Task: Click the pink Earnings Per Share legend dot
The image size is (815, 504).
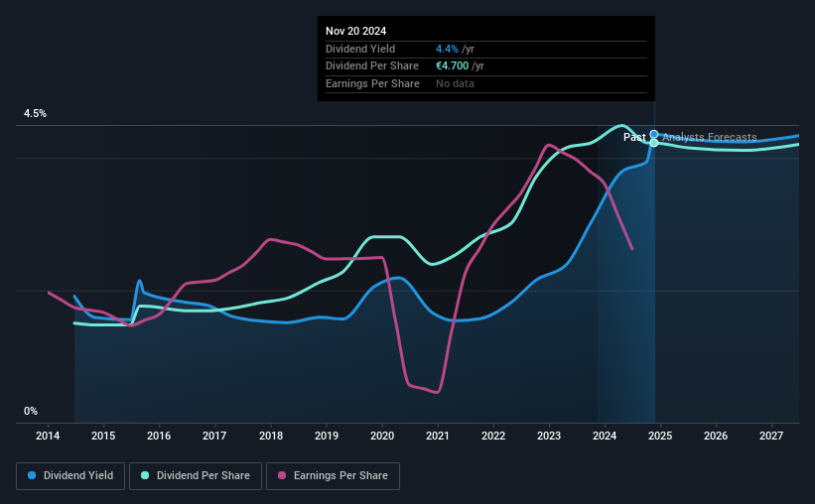Action: (x=282, y=475)
